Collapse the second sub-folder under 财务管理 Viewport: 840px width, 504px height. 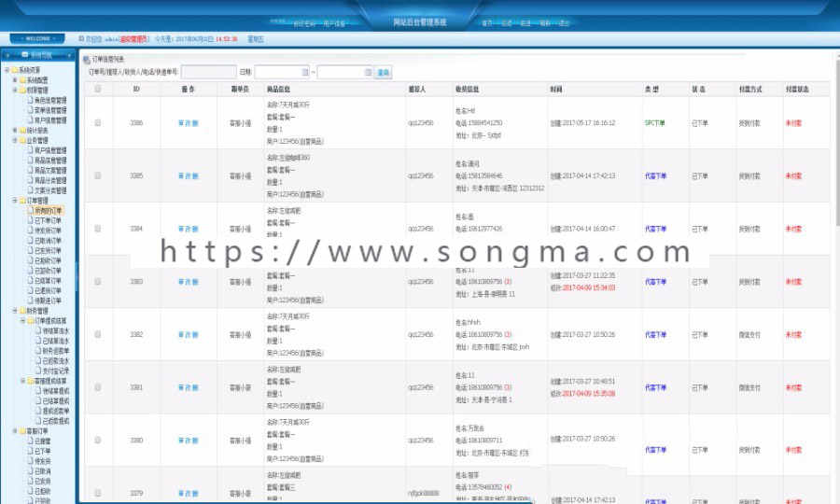pyautogui.click(x=22, y=381)
